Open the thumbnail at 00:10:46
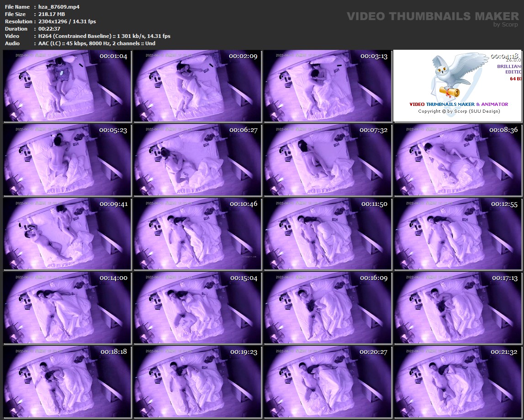 tap(197, 234)
